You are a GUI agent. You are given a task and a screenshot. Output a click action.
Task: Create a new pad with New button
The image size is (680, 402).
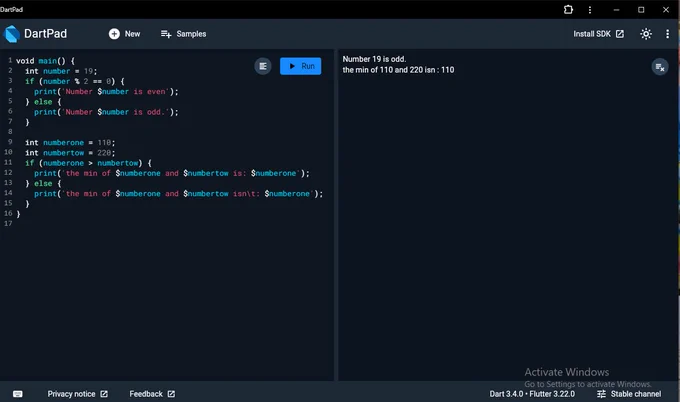(x=124, y=34)
